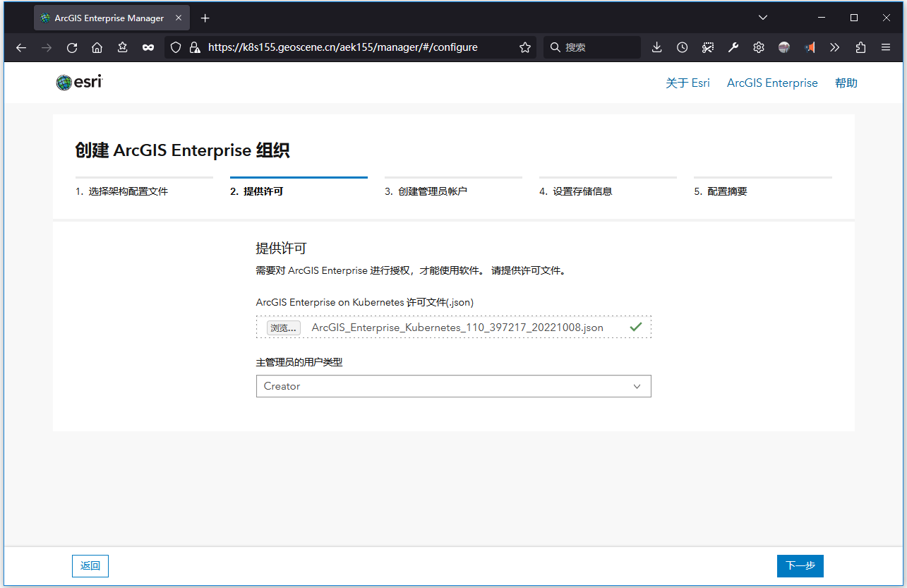Click the 搜索 search box
This screenshot has width=907, height=588.
pyautogui.click(x=592, y=47)
